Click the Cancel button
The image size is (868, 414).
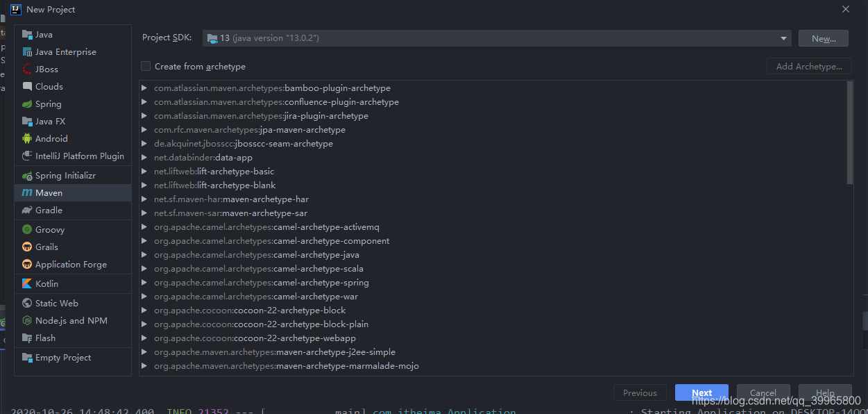click(763, 392)
